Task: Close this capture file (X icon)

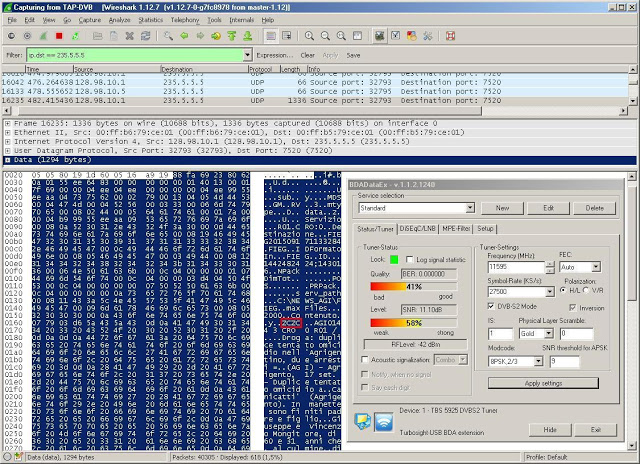Action: pos(129,36)
